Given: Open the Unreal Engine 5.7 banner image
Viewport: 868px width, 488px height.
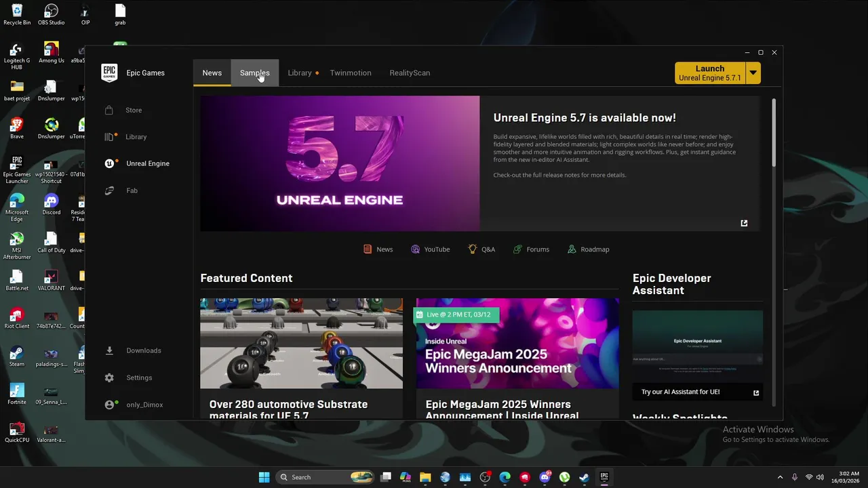Looking at the screenshot, I should [340, 163].
